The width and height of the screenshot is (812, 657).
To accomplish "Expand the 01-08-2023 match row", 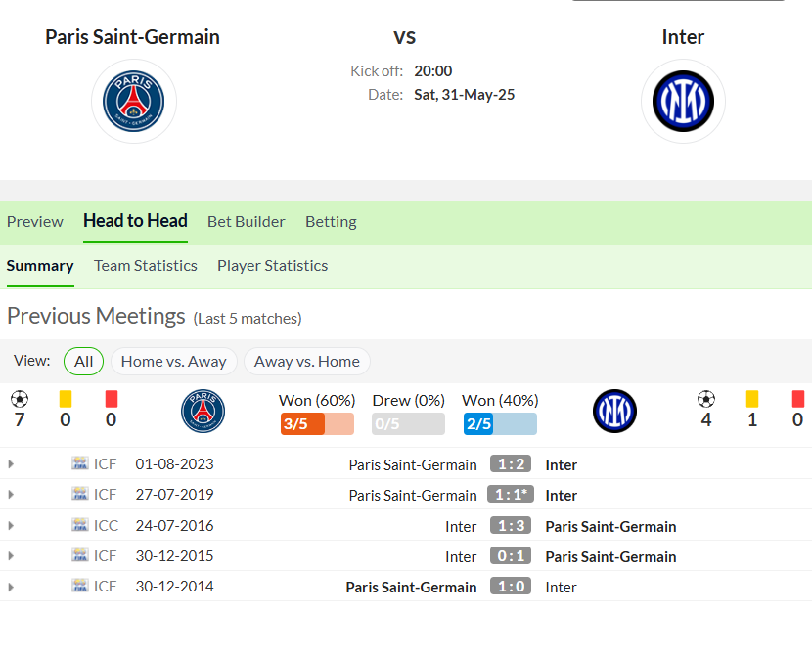I will click(x=11, y=464).
